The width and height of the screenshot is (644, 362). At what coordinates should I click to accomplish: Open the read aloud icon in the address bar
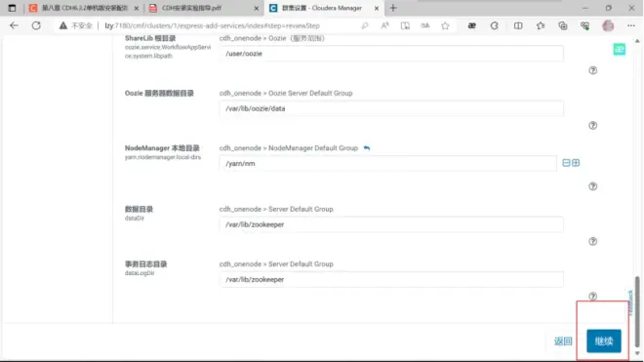point(384,25)
